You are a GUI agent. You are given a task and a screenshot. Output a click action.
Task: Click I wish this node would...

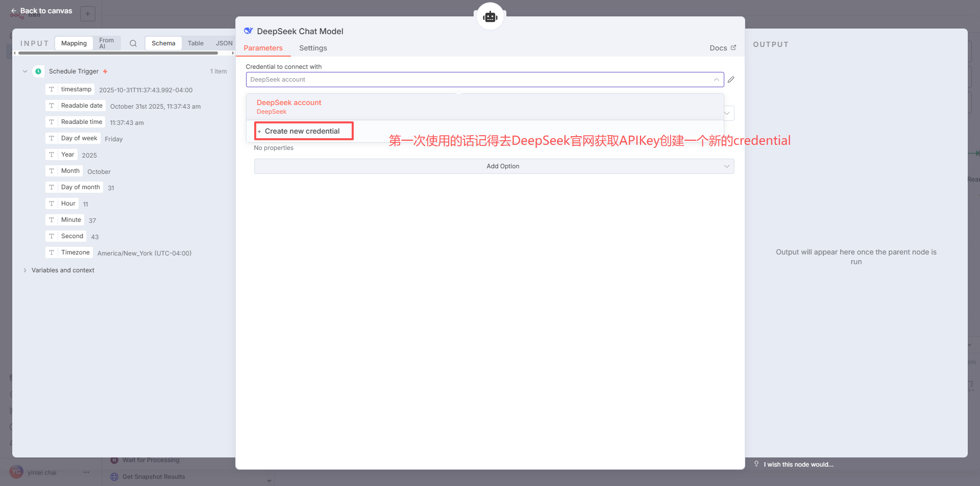coord(798,464)
